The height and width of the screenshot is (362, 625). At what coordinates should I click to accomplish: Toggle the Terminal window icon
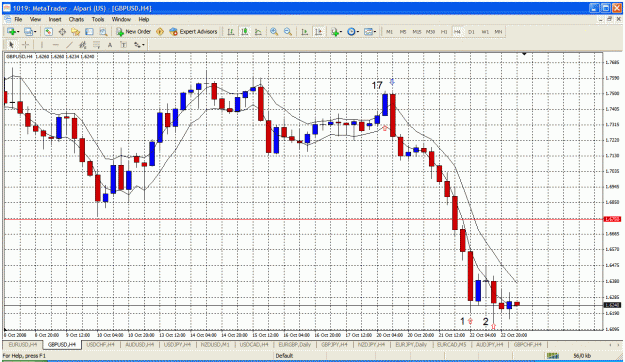click(x=89, y=31)
